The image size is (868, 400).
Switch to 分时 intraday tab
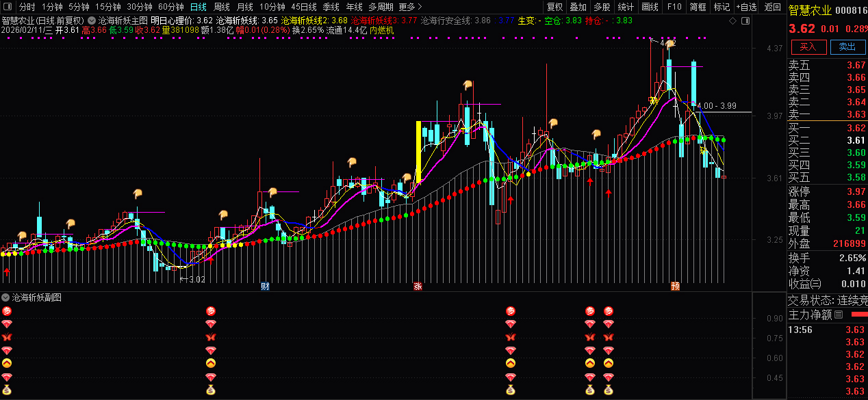(x=27, y=7)
